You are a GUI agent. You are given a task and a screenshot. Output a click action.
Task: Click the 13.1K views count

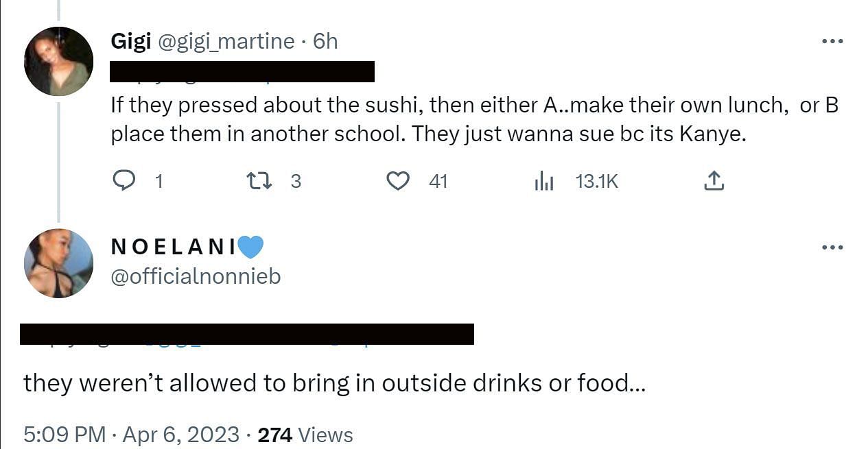tap(596, 181)
